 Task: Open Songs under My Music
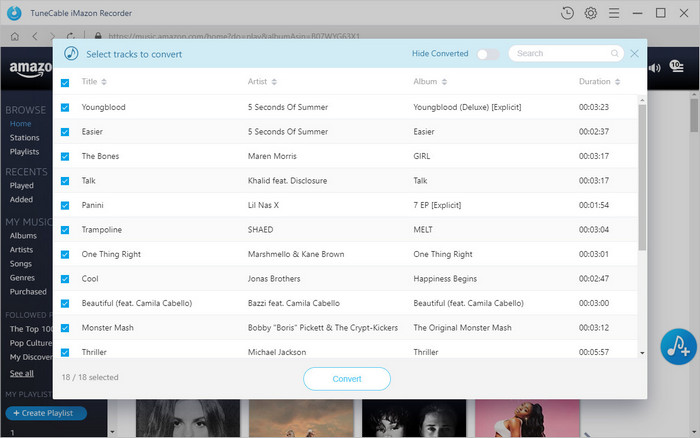(x=21, y=264)
